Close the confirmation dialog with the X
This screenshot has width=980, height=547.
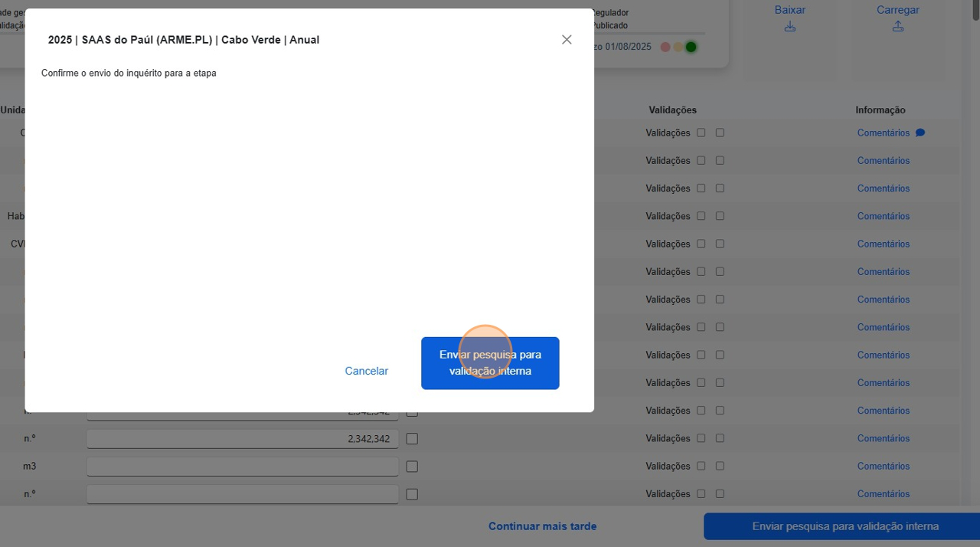point(567,39)
